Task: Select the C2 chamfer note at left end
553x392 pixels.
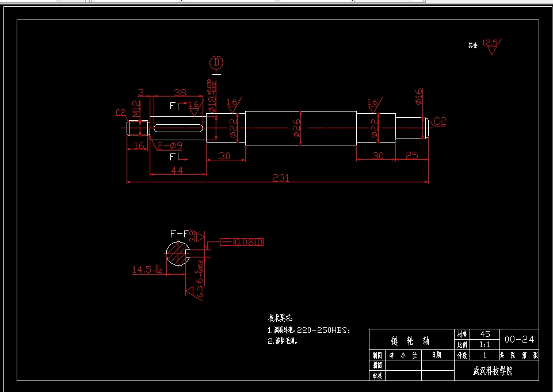Action: click(x=121, y=113)
